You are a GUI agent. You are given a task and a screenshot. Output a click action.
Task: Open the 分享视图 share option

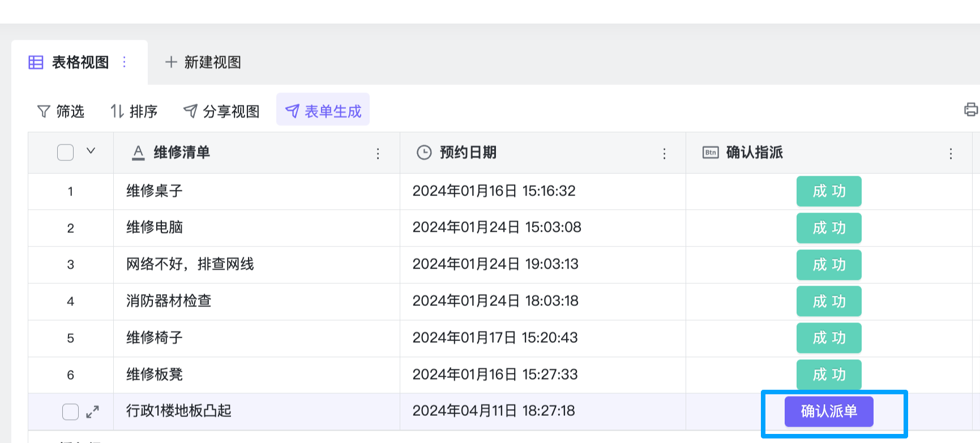(x=221, y=112)
